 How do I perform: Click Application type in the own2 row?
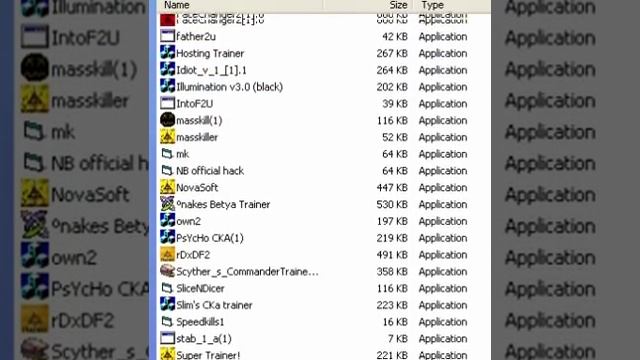[443, 221]
